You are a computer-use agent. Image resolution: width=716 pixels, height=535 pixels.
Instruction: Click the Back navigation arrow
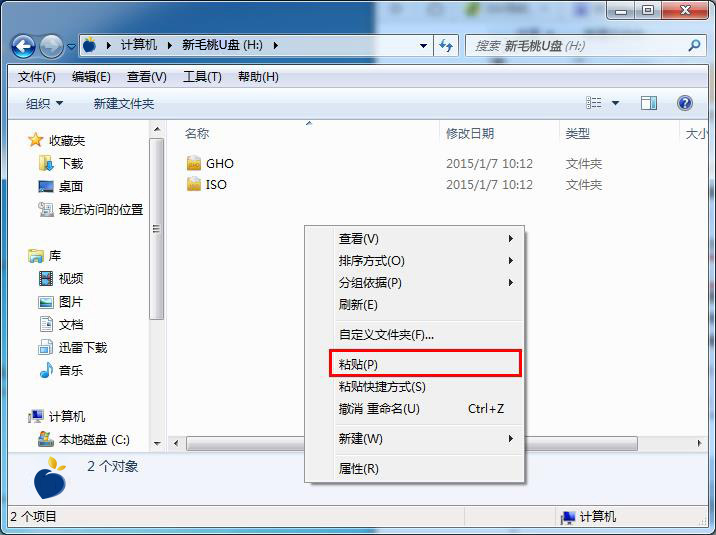coord(23,46)
